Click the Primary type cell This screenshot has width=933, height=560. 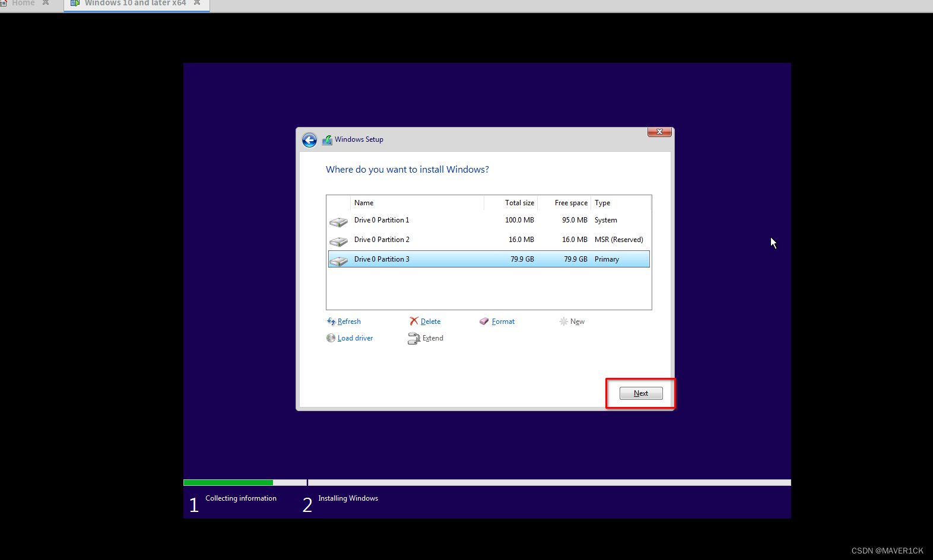[607, 259]
